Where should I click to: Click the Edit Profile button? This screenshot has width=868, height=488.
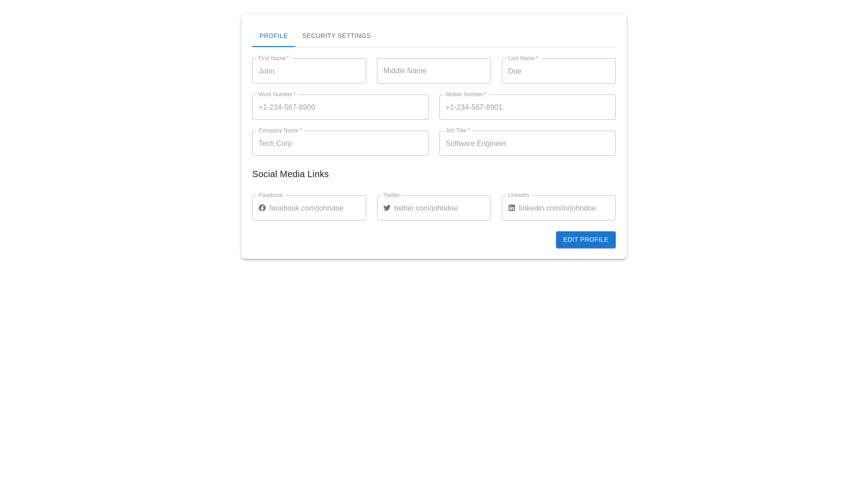tap(586, 239)
